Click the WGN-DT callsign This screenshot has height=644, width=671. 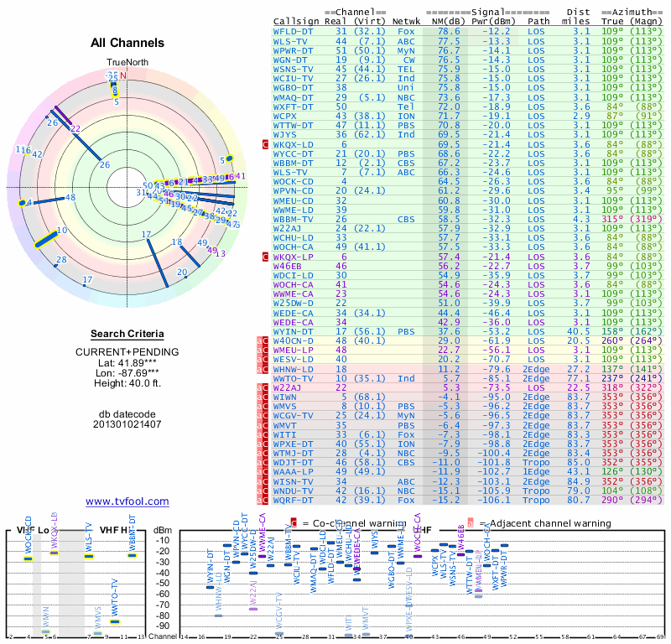point(290,60)
